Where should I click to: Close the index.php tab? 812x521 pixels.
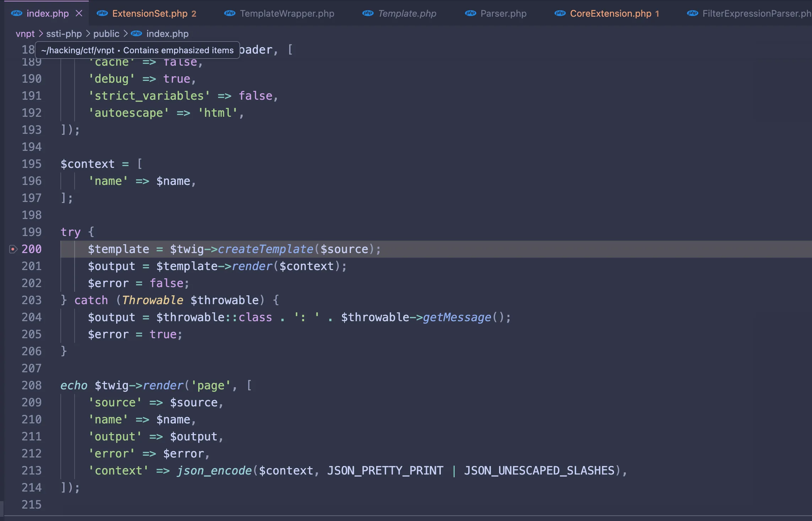(x=79, y=13)
